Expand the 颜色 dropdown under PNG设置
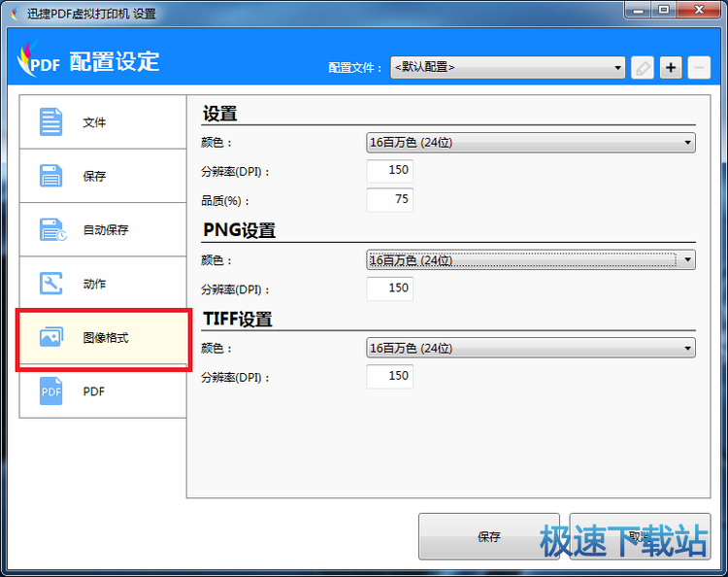This screenshot has height=577, width=728. [530, 259]
